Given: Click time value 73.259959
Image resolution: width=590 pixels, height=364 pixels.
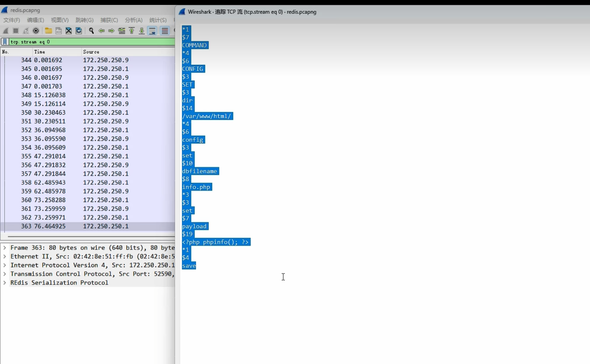Looking at the screenshot, I should pos(50,209).
